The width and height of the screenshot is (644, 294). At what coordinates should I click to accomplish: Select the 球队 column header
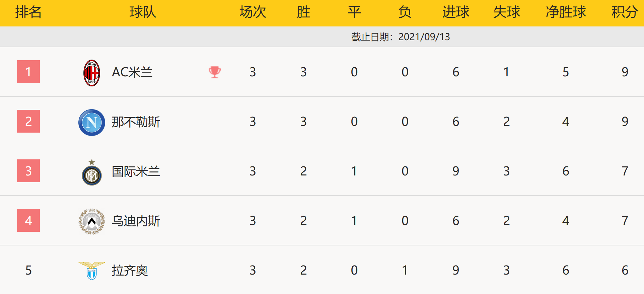coord(143,12)
